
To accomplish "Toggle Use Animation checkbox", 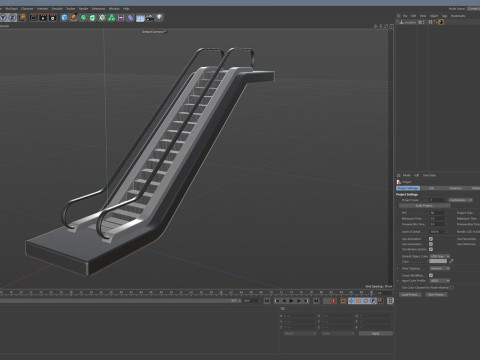I will pos(431,239).
